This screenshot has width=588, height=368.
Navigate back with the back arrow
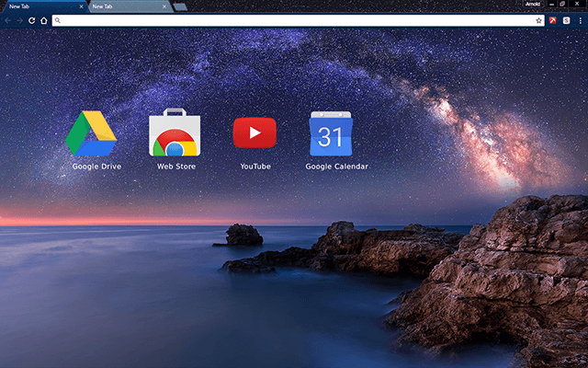click(8, 20)
